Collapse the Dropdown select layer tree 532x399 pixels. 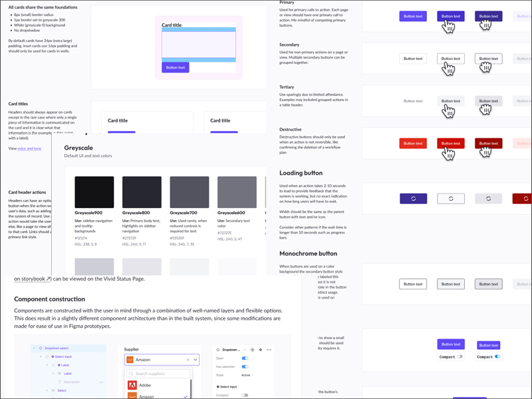[x=33, y=348]
